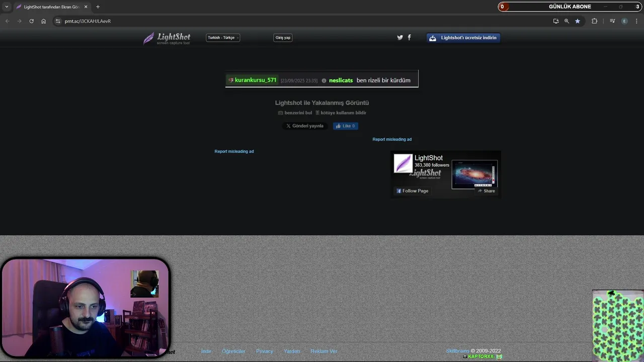Click Follow Page in Facebook widget
This screenshot has width=644, height=362.
click(412, 191)
